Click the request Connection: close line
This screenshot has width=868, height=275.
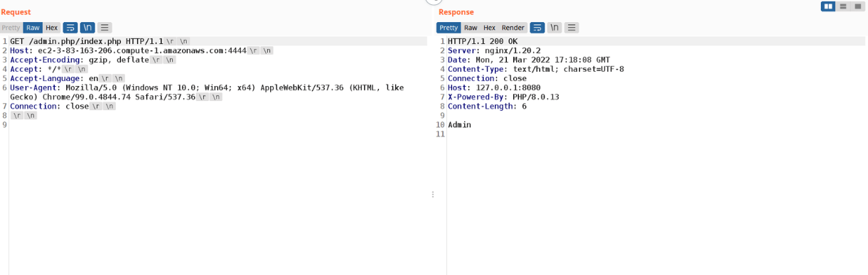[x=49, y=107]
